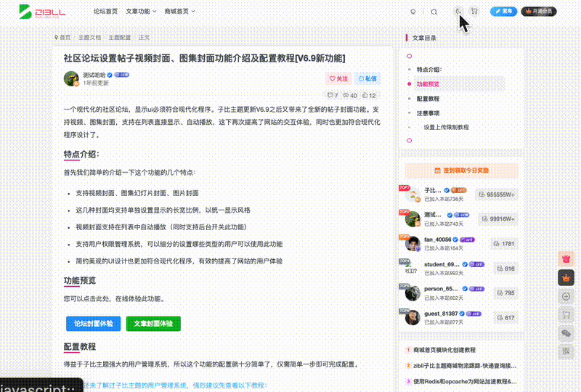
Task: Click the blue 论坛封面体验 button
Action: coord(94,324)
